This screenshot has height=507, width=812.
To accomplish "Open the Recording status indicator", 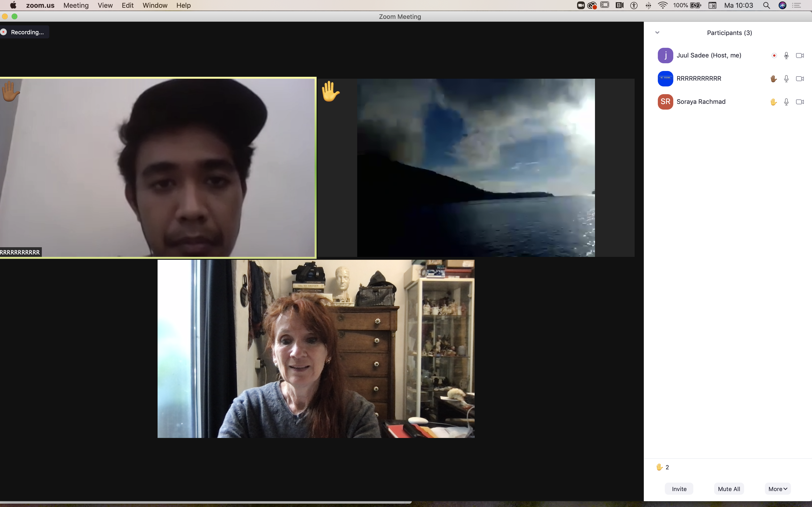I will tap(24, 32).
